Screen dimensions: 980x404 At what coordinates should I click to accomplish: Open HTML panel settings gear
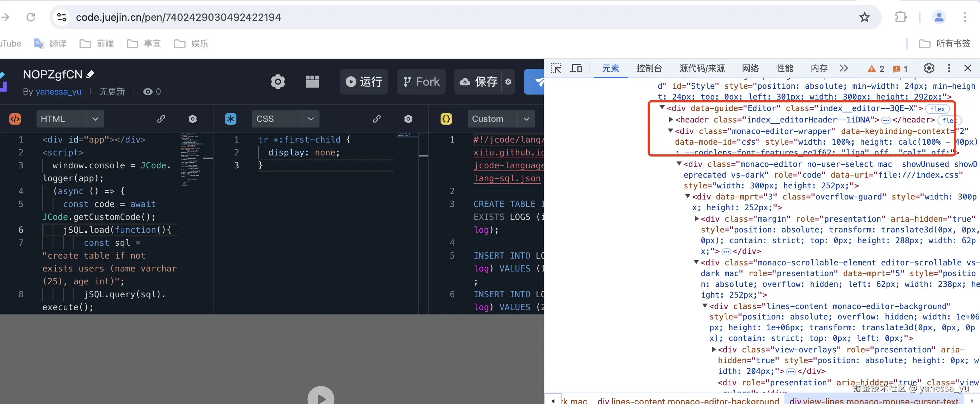click(192, 119)
